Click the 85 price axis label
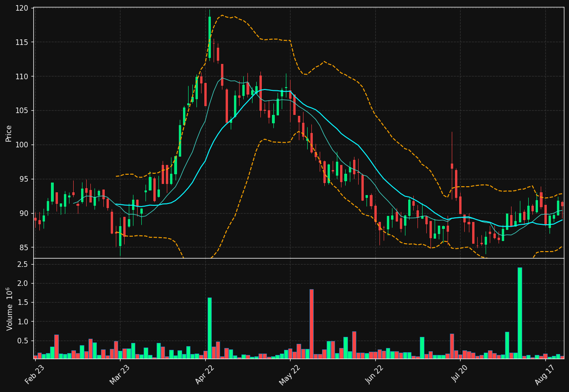This screenshot has width=569, height=392. pos(24,247)
